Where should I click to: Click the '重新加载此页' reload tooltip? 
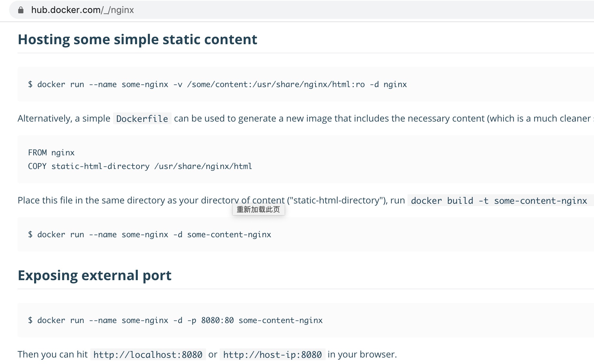258,210
